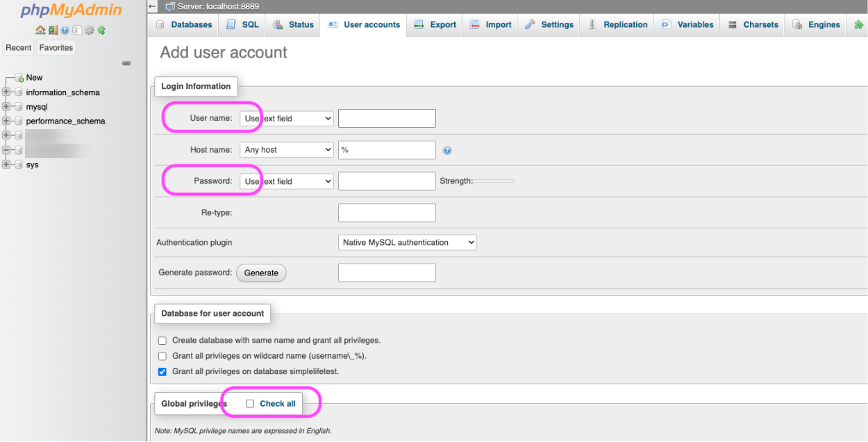Click the Generate password button
868x442 pixels.
pyautogui.click(x=261, y=273)
